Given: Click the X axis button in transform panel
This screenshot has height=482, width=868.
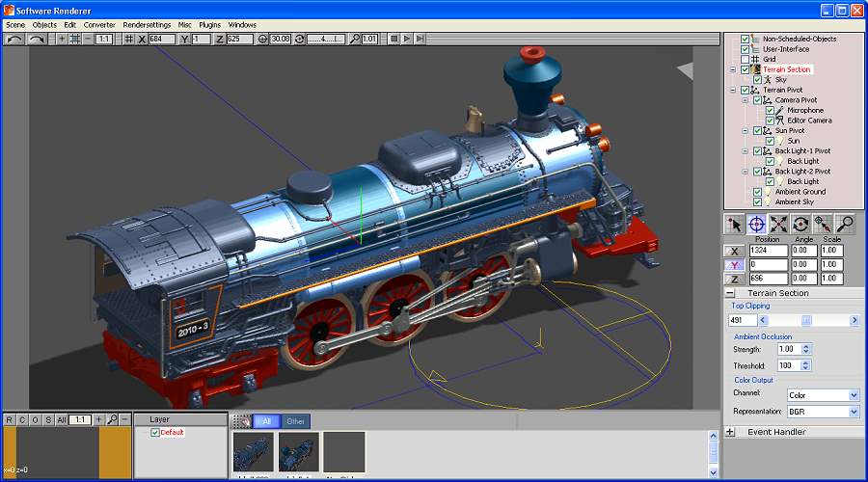Looking at the screenshot, I should point(735,251).
